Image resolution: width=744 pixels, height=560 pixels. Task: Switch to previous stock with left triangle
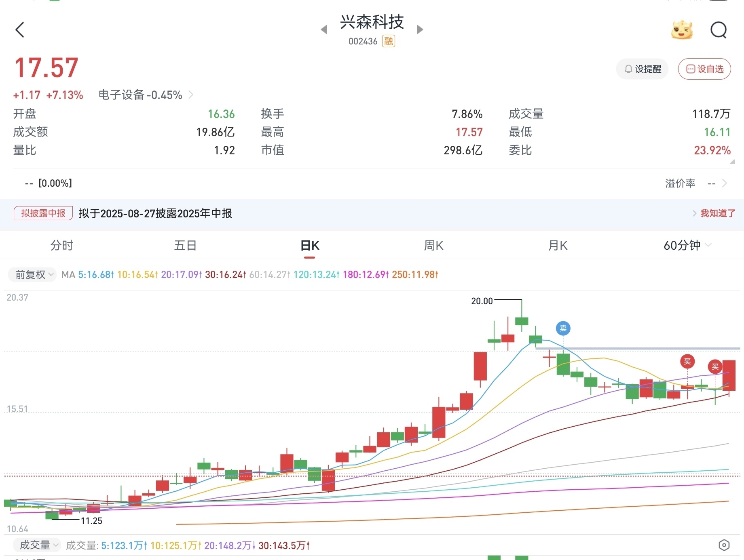324,29
